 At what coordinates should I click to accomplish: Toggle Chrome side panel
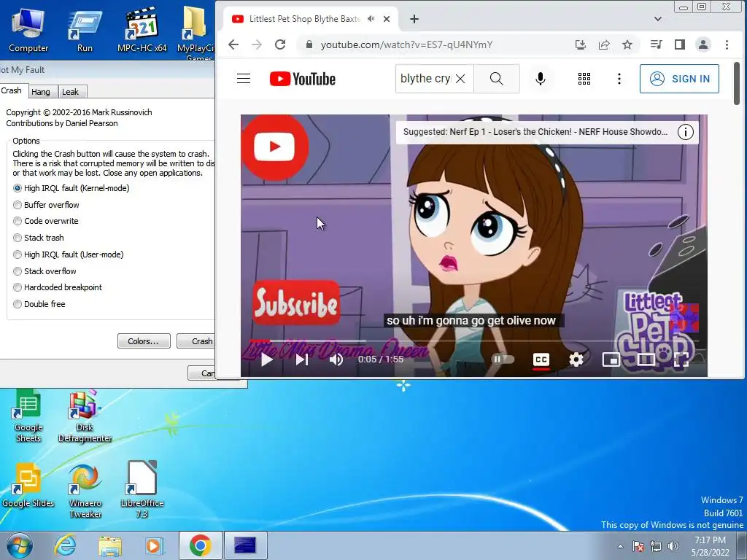(680, 44)
